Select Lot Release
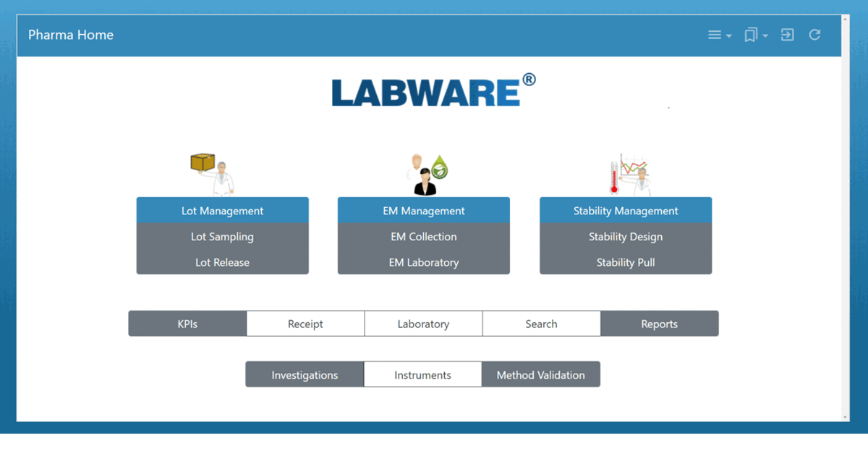 coord(222,262)
